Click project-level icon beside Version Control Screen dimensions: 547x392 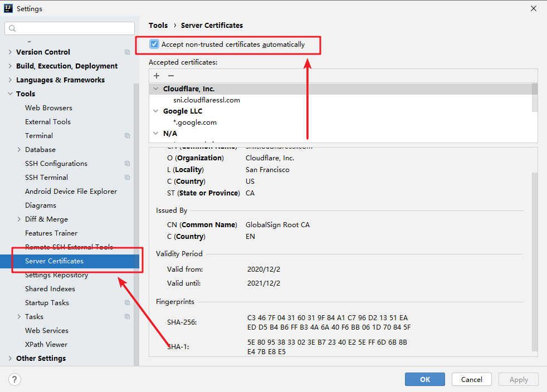[x=128, y=52]
